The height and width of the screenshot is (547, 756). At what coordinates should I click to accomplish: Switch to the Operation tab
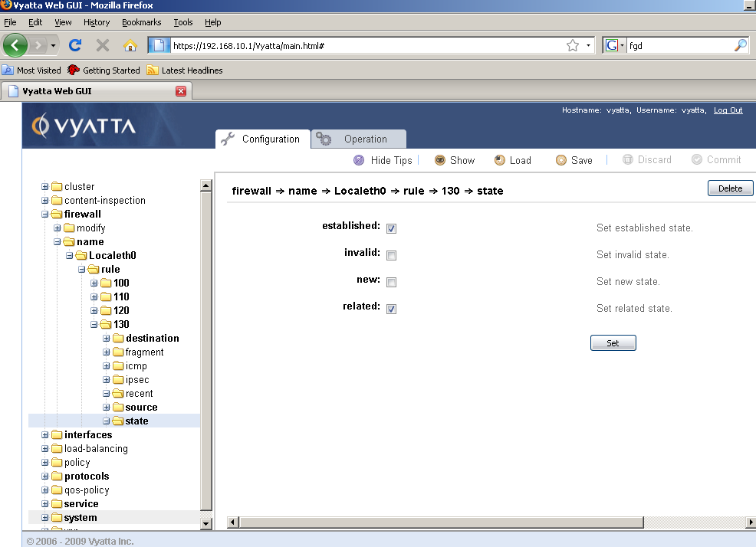(x=359, y=139)
